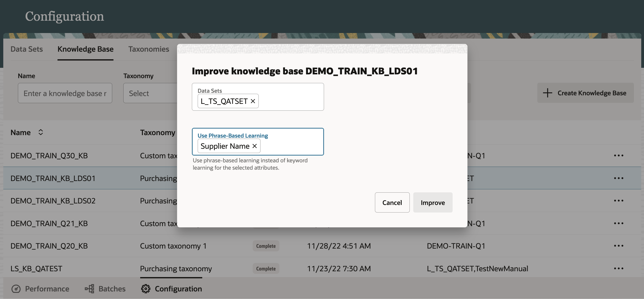This screenshot has height=299, width=644.
Task: Open actions menu for DEMO_TRAIN_Q21_KB row
Action: [619, 223]
